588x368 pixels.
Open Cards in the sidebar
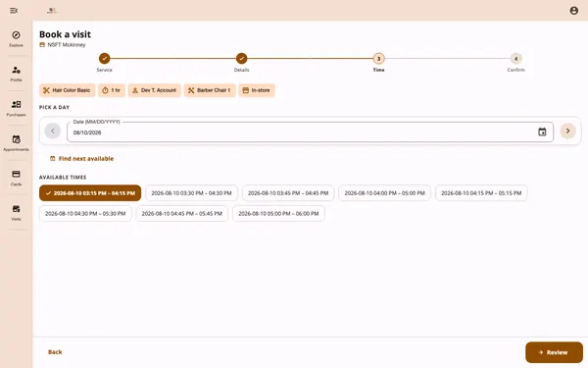pos(16,178)
